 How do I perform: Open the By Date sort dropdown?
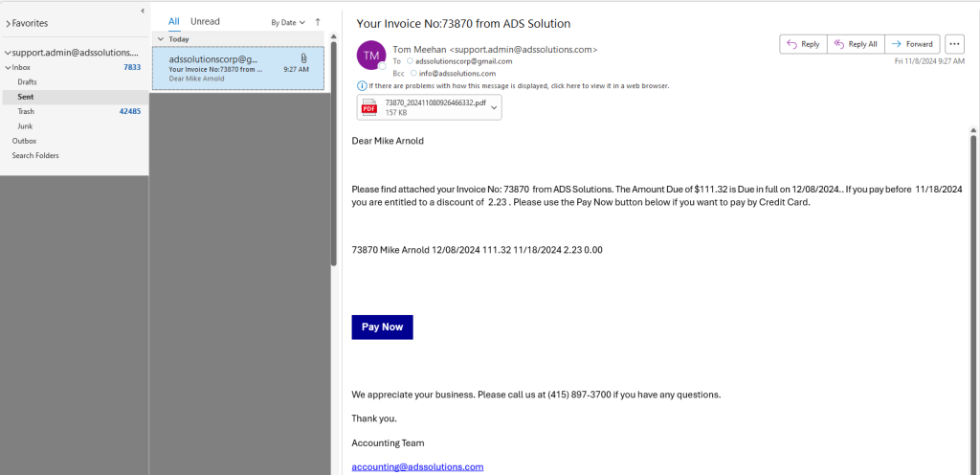click(287, 22)
